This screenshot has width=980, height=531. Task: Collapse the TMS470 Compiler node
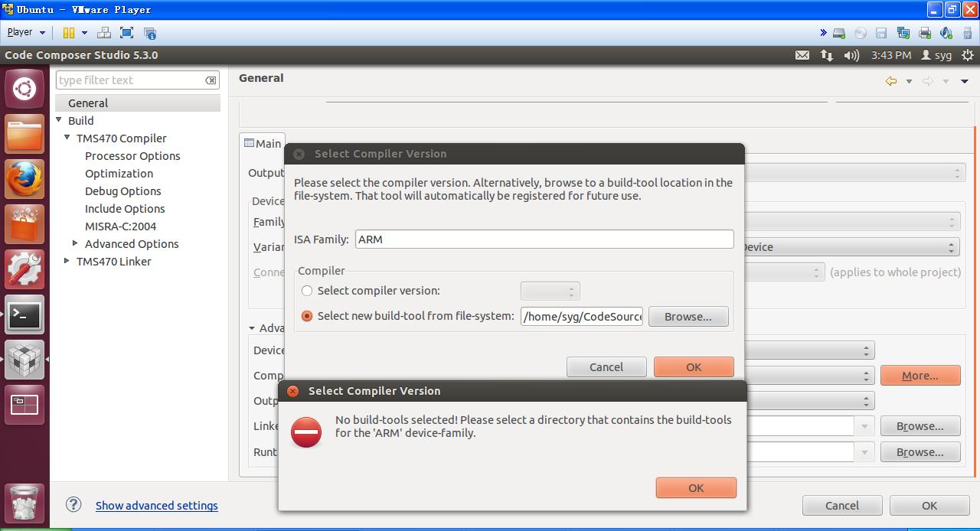[67, 138]
